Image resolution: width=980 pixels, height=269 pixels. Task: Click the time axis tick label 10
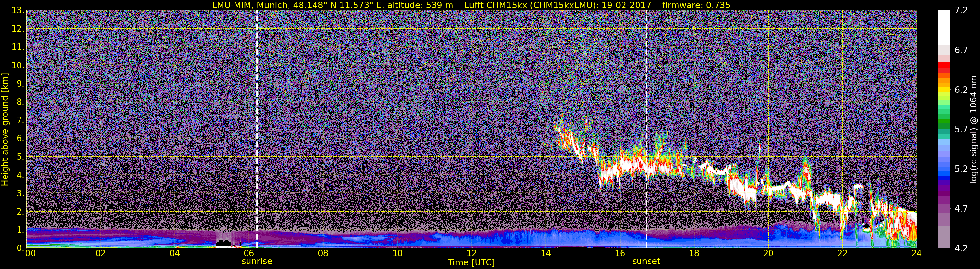click(x=397, y=254)
